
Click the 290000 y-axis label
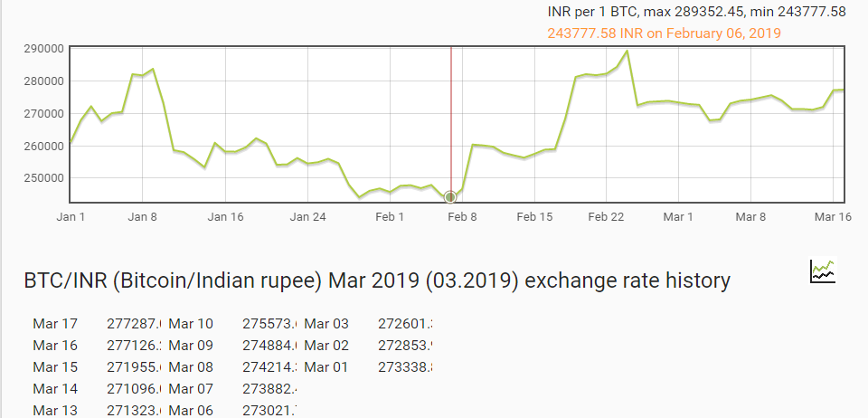coord(43,49)
